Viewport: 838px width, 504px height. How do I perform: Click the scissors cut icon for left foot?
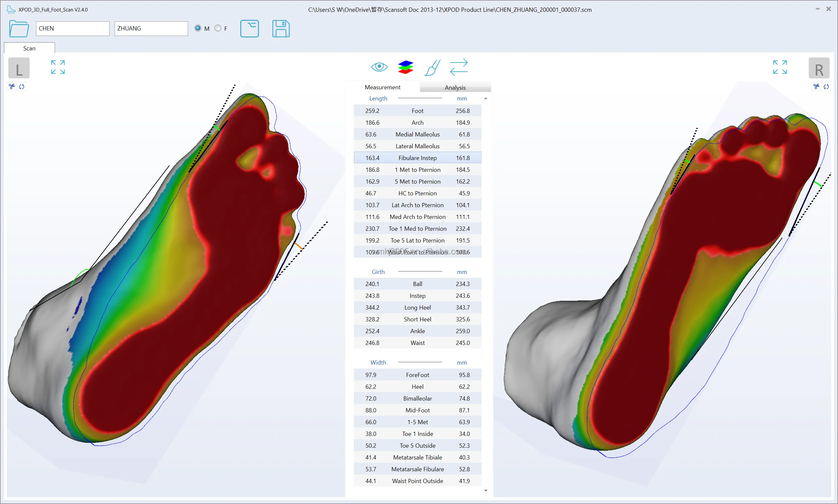[x=12, y=87]
